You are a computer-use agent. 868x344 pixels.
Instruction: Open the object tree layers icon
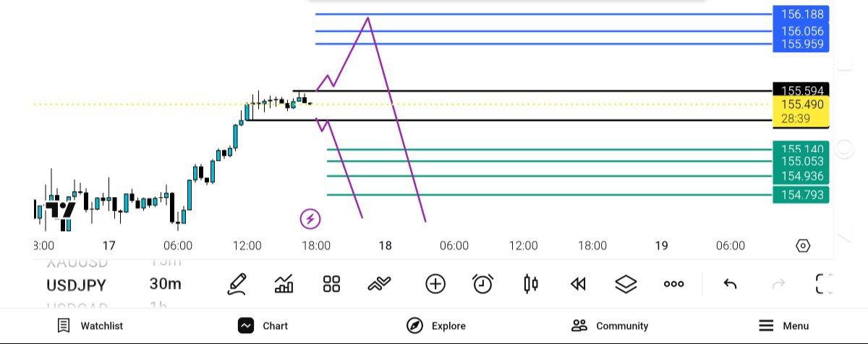(626, 284)
